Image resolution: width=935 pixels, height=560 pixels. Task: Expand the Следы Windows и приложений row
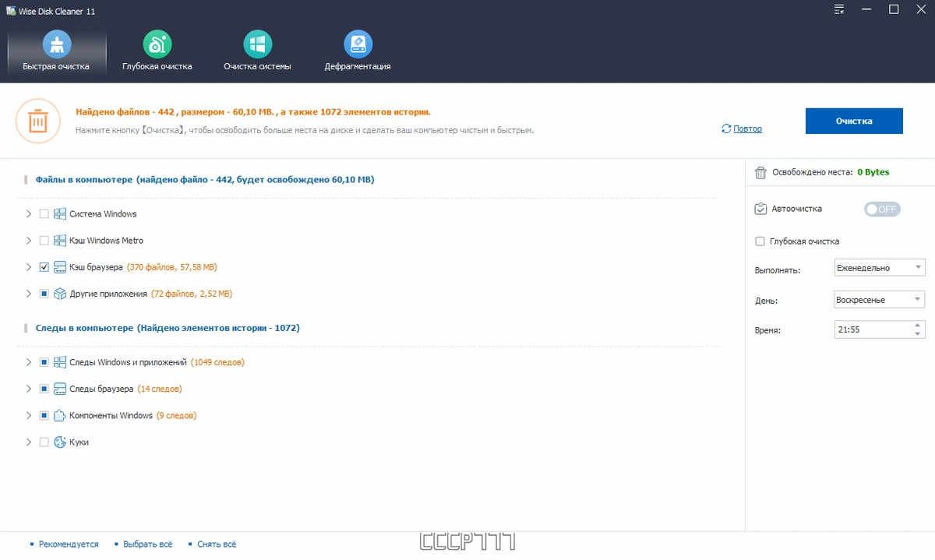tap(29, 362)
